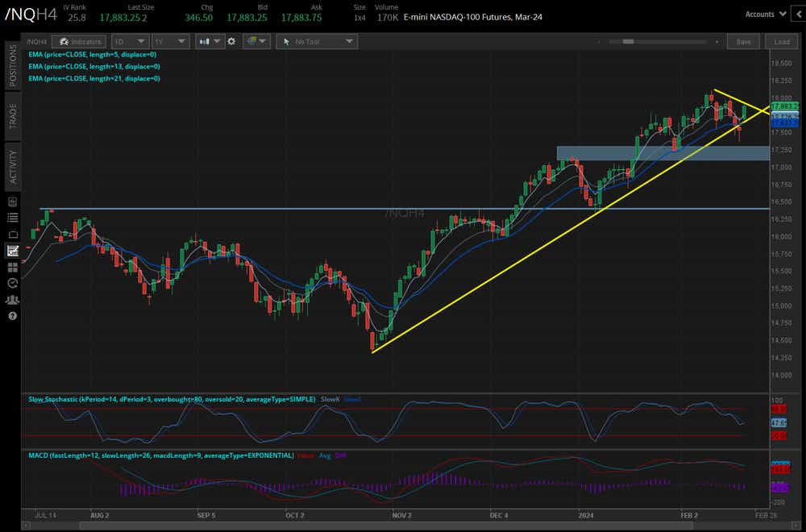This screenshot has height=532, width=806.
Task: Click the Load button
Action: 781,41
